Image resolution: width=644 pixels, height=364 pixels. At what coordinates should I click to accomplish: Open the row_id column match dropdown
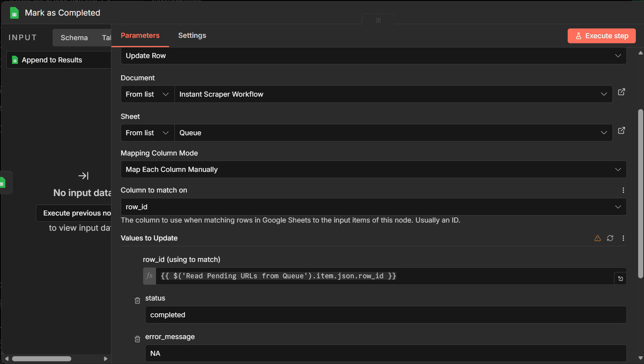(x=373, y=207)
